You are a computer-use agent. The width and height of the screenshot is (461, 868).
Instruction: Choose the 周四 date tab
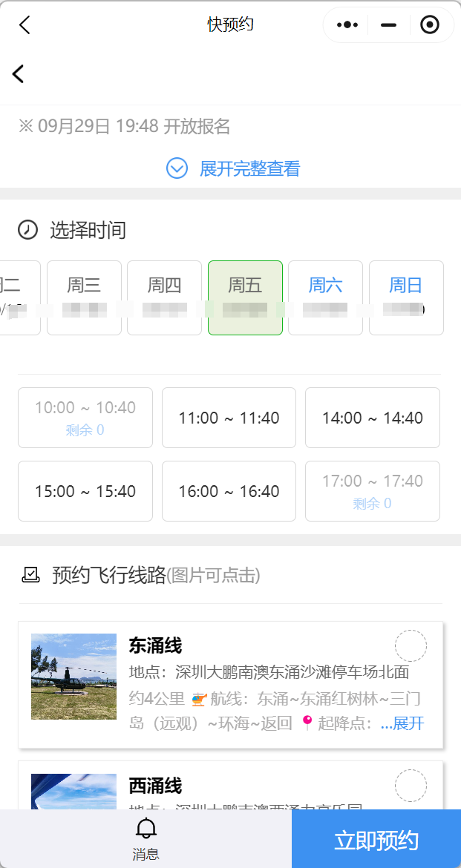pos(164,297)
